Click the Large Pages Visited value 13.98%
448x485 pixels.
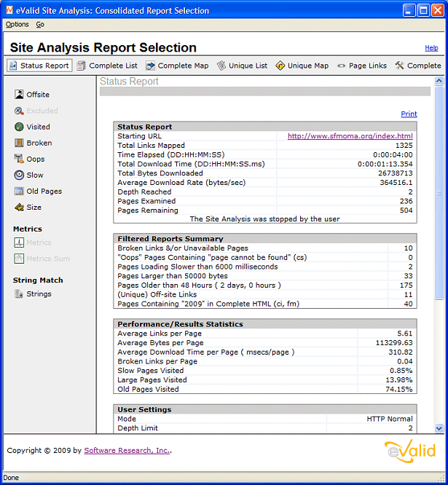(x=398, y=380)
